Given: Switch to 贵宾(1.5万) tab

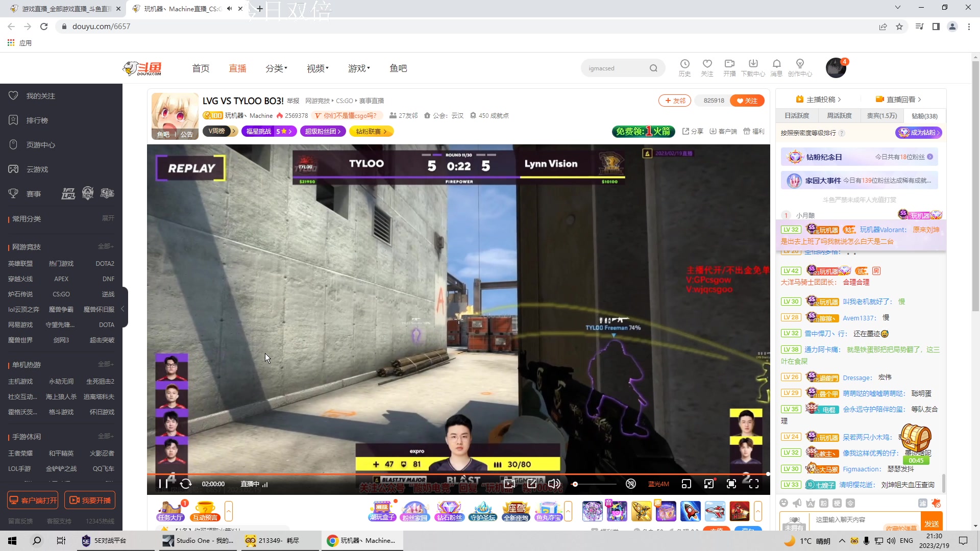Looking at the screenshot, I should tap(881, 116).
